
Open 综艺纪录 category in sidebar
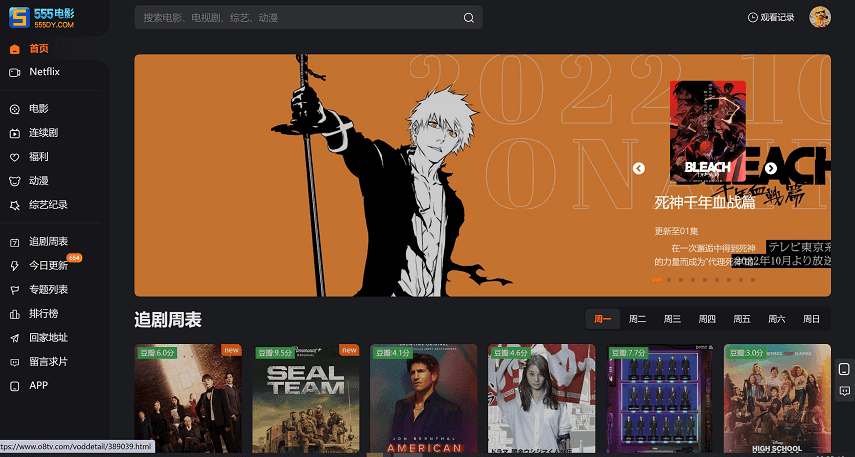point(48,205)
